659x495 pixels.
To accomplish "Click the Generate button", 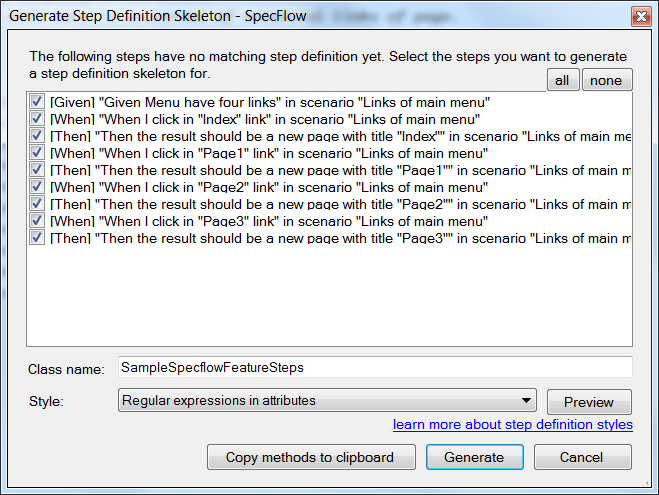I will pos(474,457).
